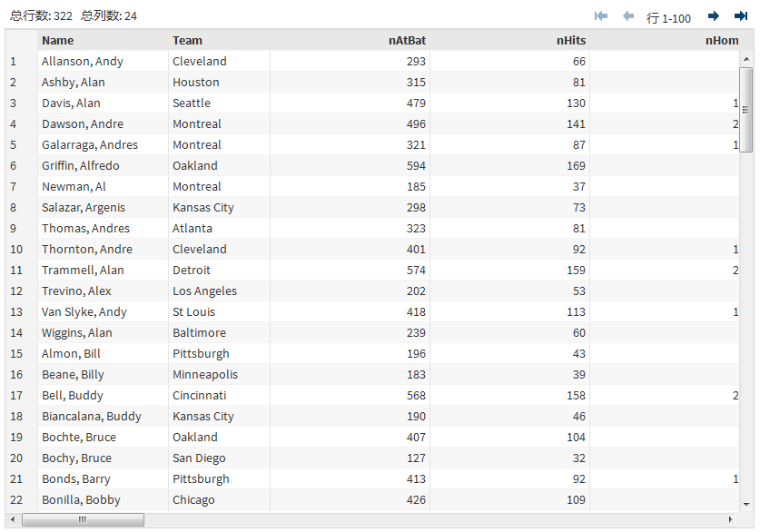Select row number 10

(15, 249)
